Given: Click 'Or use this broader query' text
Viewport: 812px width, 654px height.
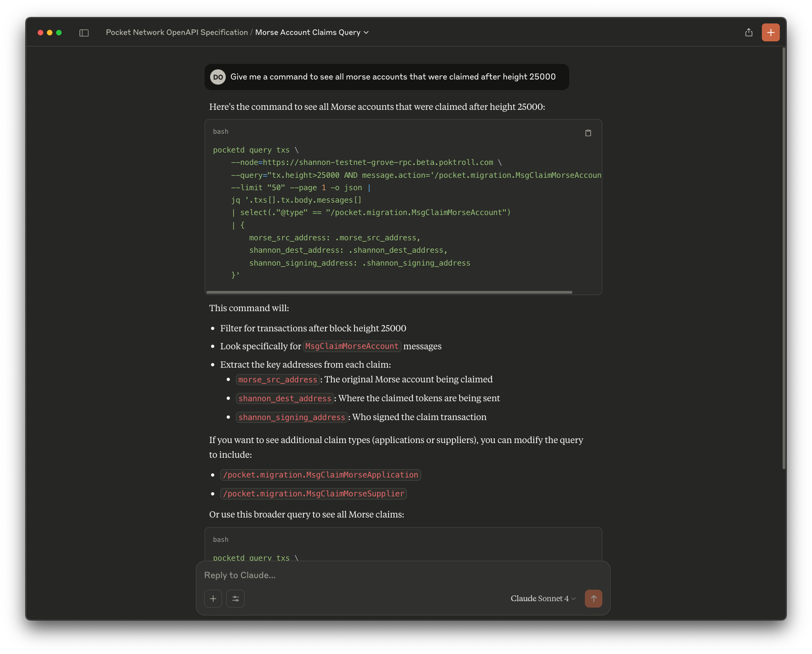Looking at the screenshot, I should [307, 514].
